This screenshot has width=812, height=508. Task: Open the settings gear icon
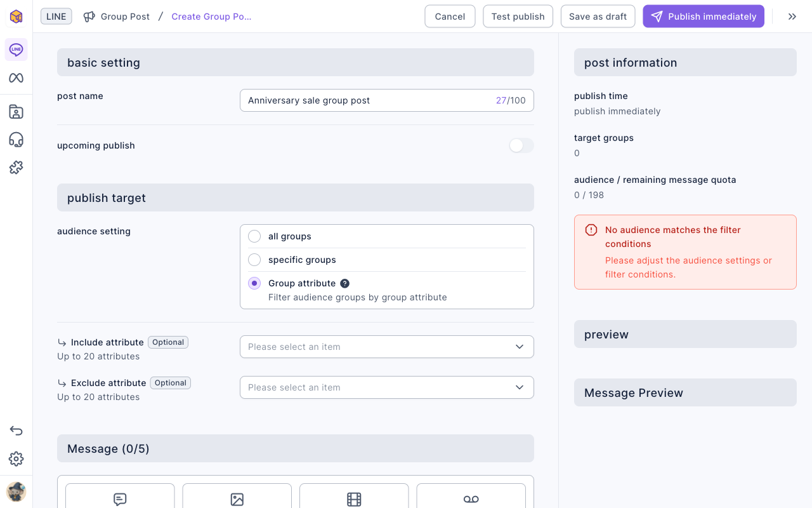(16, 458)
